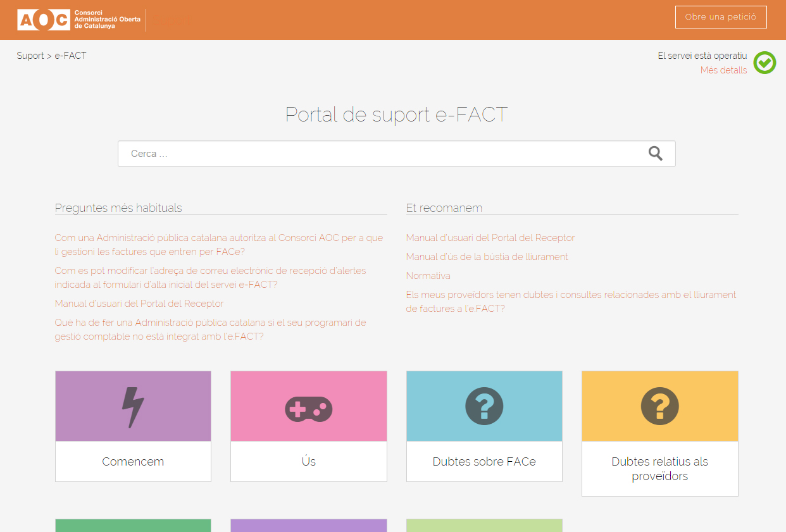The width and height of the screenshot is (786, 532).
Task: Open link about providers' invoice delivery doubts
Action: (571, 302)
